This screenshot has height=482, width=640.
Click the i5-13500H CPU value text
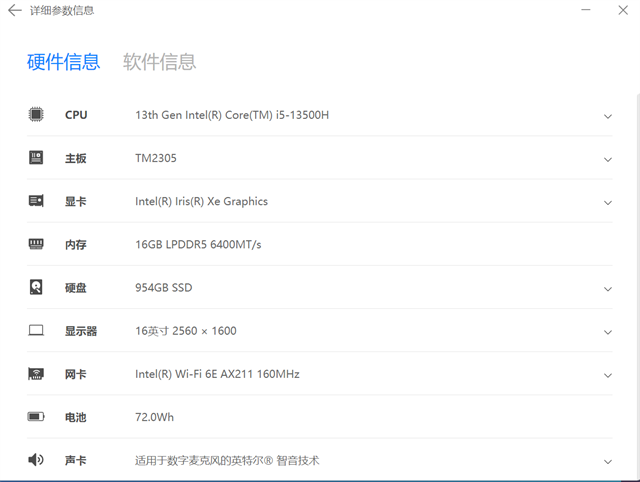(232, 115)
